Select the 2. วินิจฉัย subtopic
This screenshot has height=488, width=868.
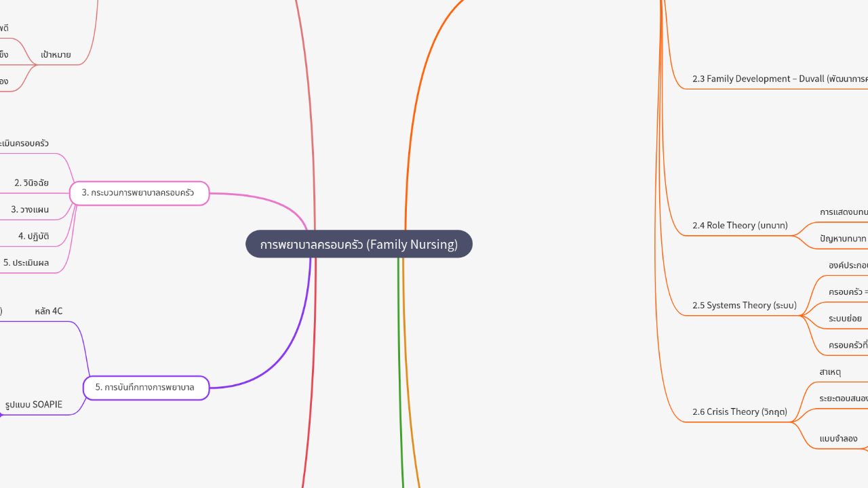point(31,183)
